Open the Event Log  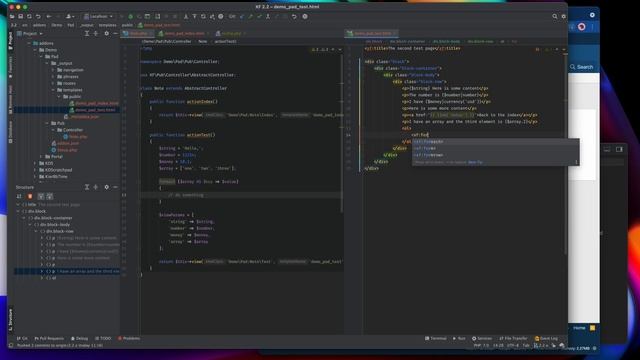(546, 338)
